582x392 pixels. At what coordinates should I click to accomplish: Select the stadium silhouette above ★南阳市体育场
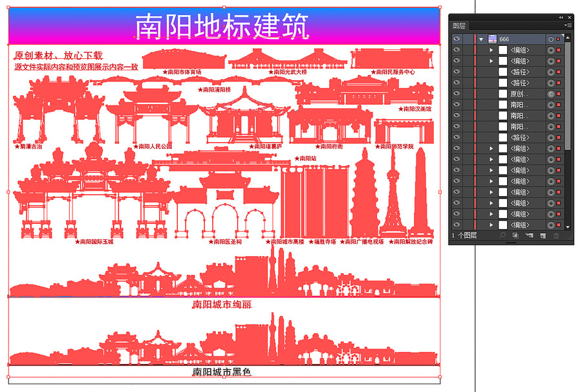pos(184,59)
